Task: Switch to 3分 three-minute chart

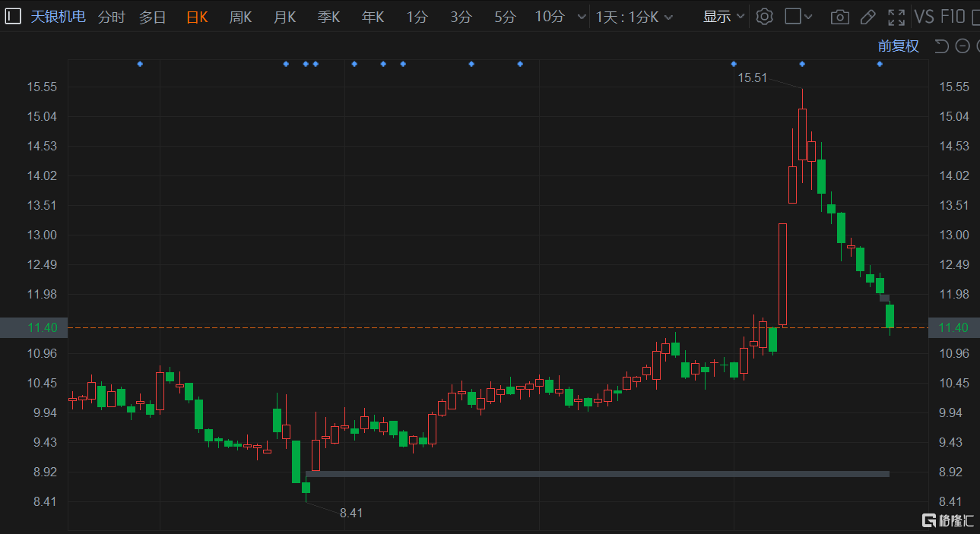Action: coord(461,17)
